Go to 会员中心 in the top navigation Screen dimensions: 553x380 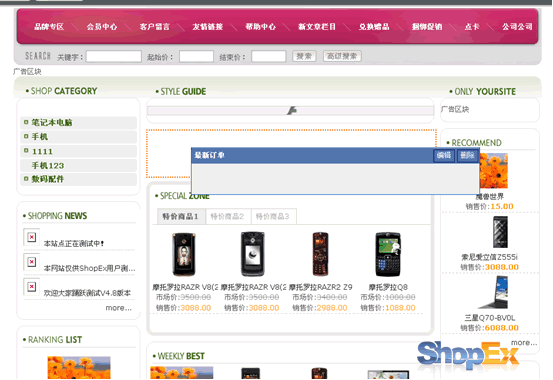point(102,27)
